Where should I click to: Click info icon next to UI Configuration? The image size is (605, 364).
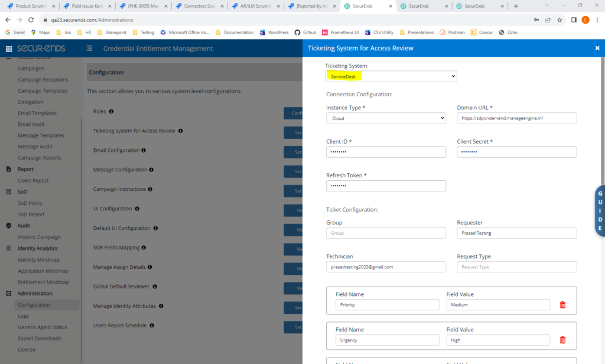[137, 209]
